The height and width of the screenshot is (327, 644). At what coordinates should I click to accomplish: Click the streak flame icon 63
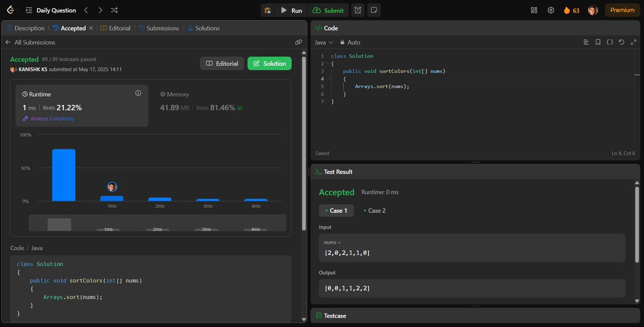[571, 10]
